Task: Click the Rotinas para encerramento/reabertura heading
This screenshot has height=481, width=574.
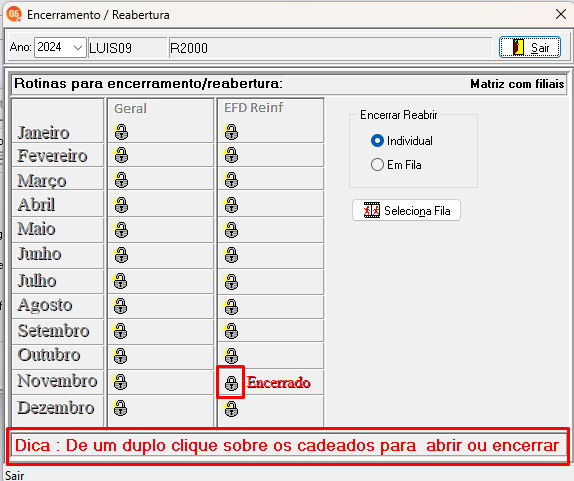Action: 148,84
